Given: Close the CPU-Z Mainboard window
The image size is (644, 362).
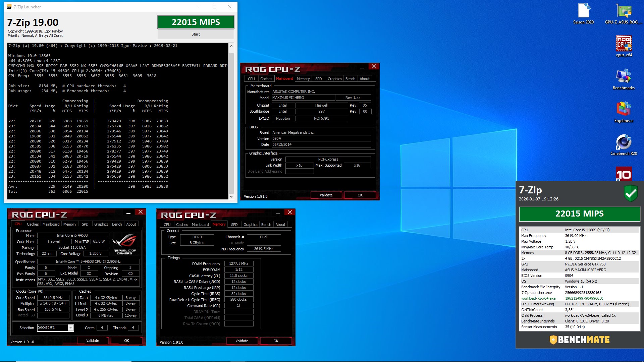Looking at the screenshot, I should pos(374,66).
